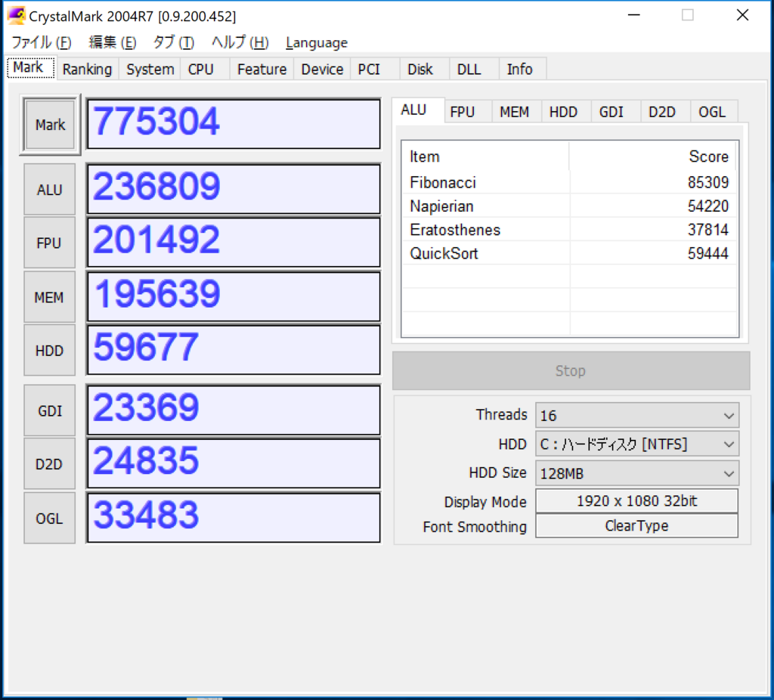The image size is (774, 700).
Task: Run all benchmarks with the Mark button
Action: pyautogui.click(x=50, y=125)
